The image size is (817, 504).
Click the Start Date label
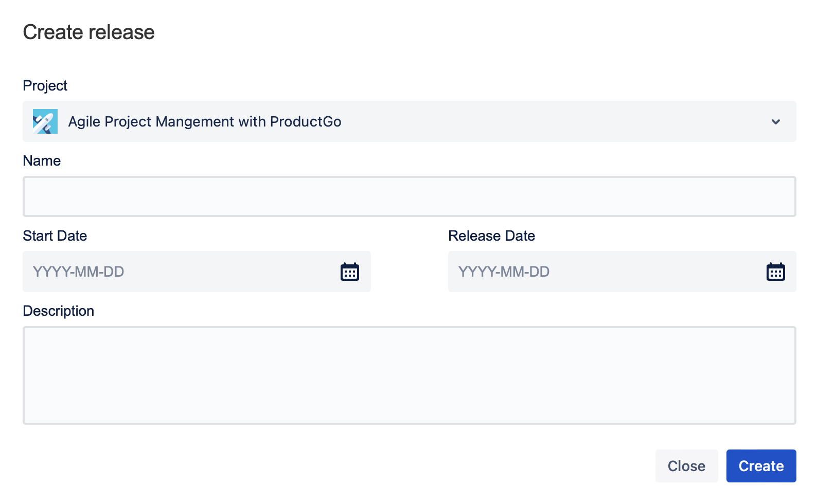click(x=55, y=236)
